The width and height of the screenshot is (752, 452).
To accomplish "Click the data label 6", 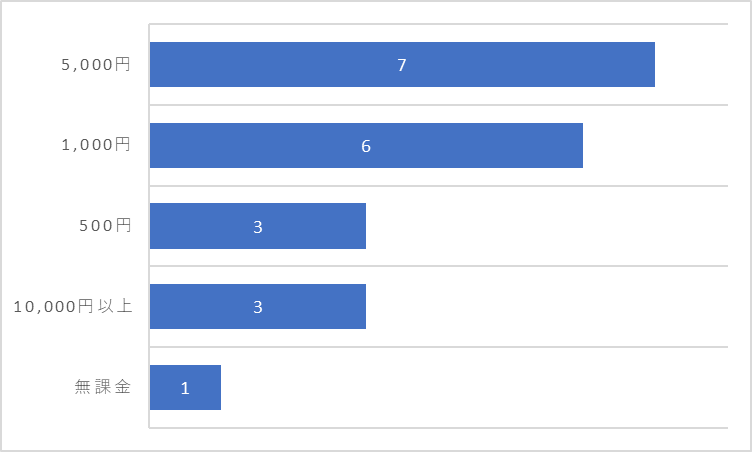I will pyautogui.click(x=366, y=146).
